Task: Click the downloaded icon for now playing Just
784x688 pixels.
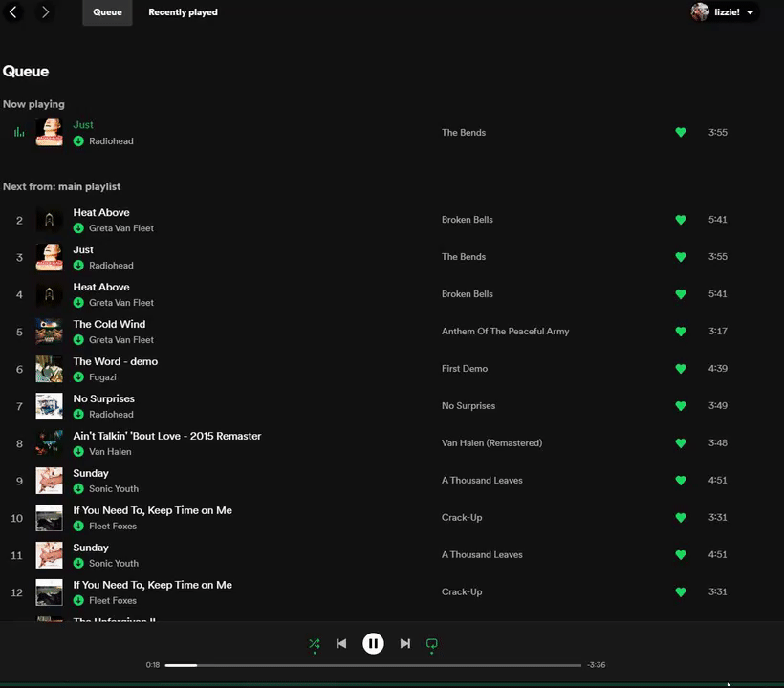Action: (78, 140)
